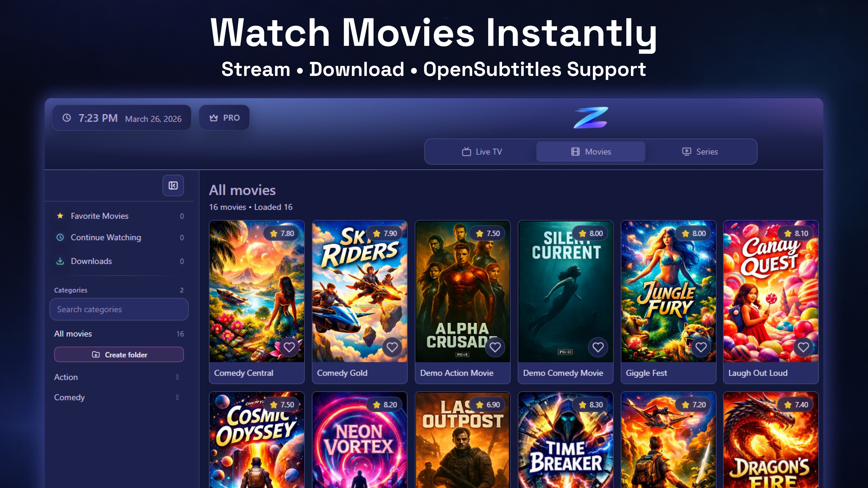Favorite the Comedy Gold movie heart
Viewport: 868px width, 488px height.
click(392, 347)
